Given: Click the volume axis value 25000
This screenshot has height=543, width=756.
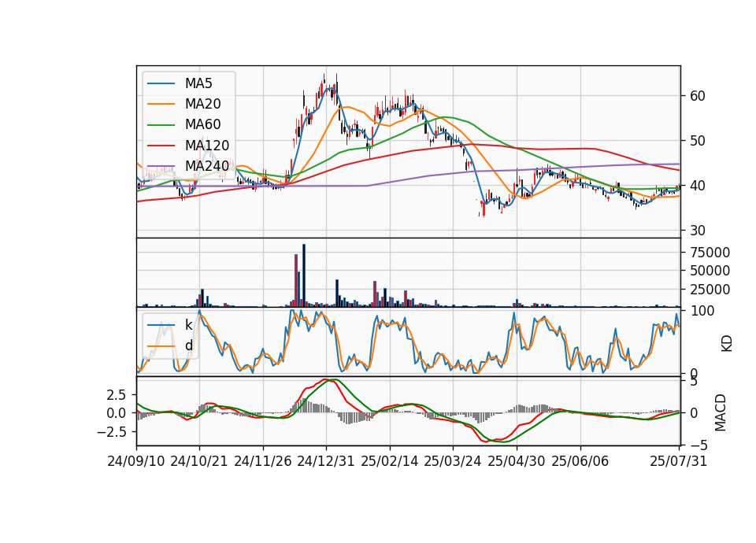Looking at the screenshot, I should click(710, 290).
